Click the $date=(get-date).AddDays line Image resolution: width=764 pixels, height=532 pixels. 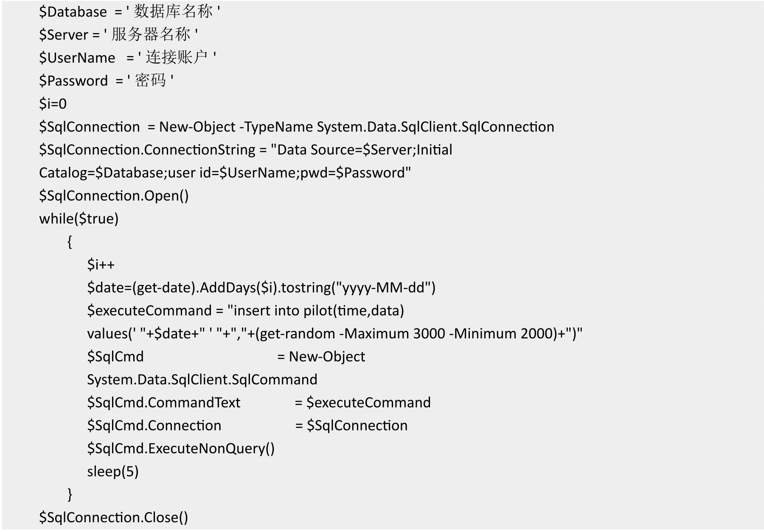(x=261, y=288)
